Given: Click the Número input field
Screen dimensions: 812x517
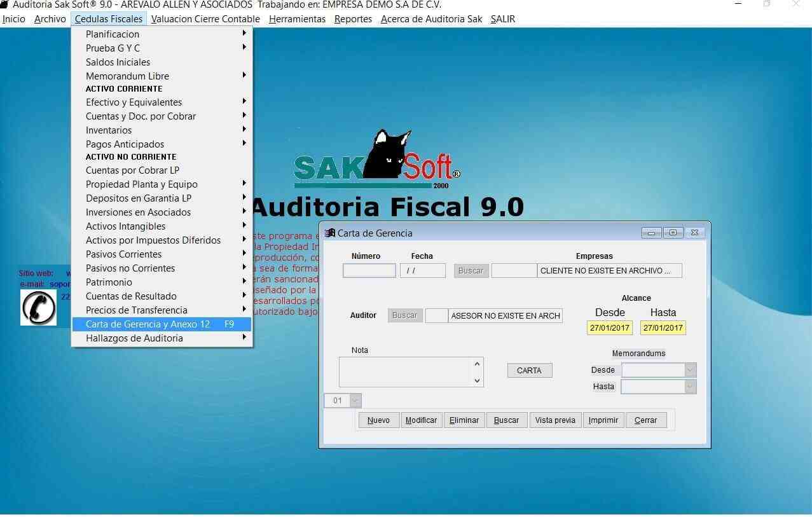Looking at the screenshot, I should point(369,271).
